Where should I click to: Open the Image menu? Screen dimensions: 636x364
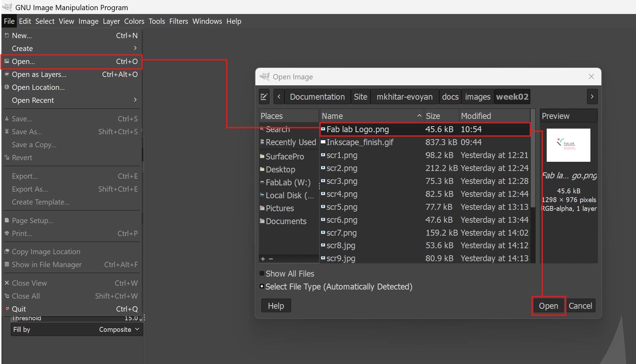point(89,21)
